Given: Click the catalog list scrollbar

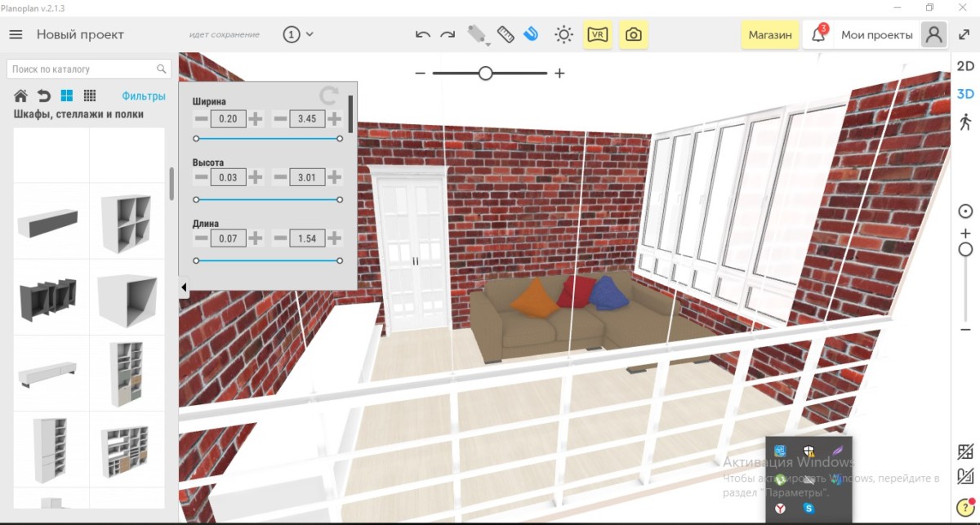Looking at the screenshot, I should pos(171,184).
